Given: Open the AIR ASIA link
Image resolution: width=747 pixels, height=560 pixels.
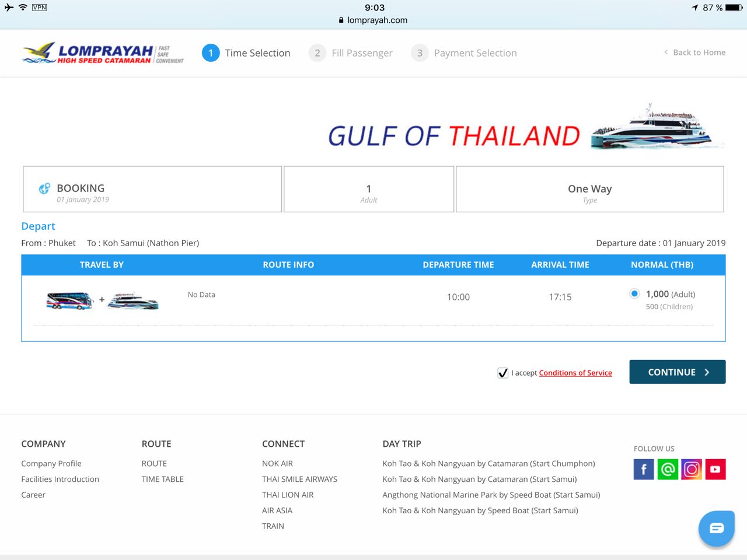Looking at the screenshot, I should (277, 510).
